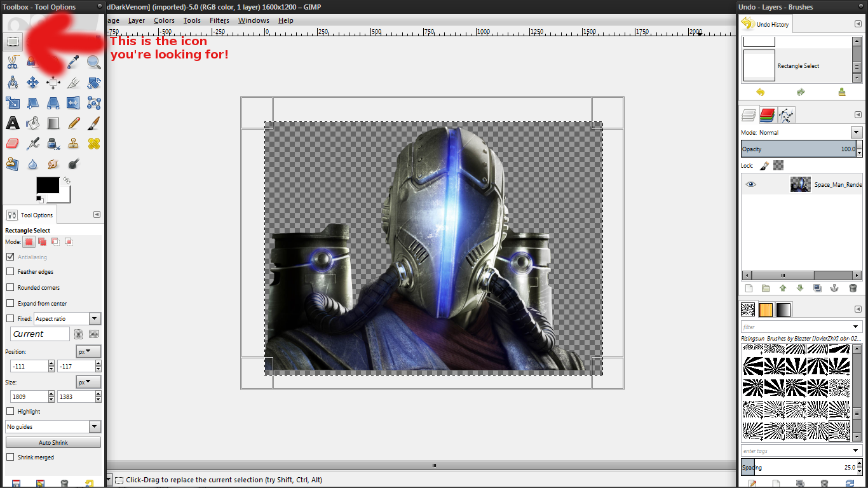
Task: Click the Auto Shrink button
Action: [x=53, y=442]
